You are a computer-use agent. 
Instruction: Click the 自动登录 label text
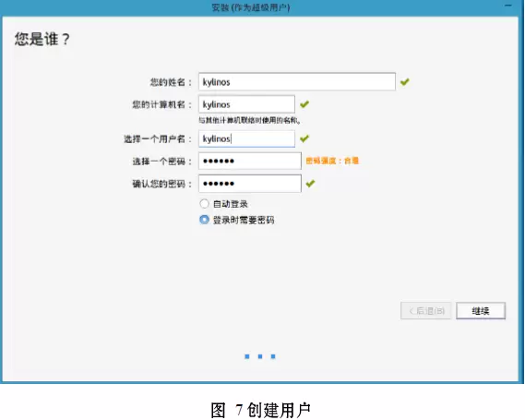[231, 204]
